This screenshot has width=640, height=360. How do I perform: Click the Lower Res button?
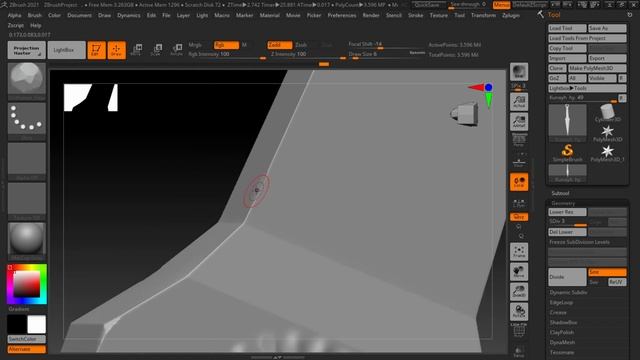[x=567, y=212]
